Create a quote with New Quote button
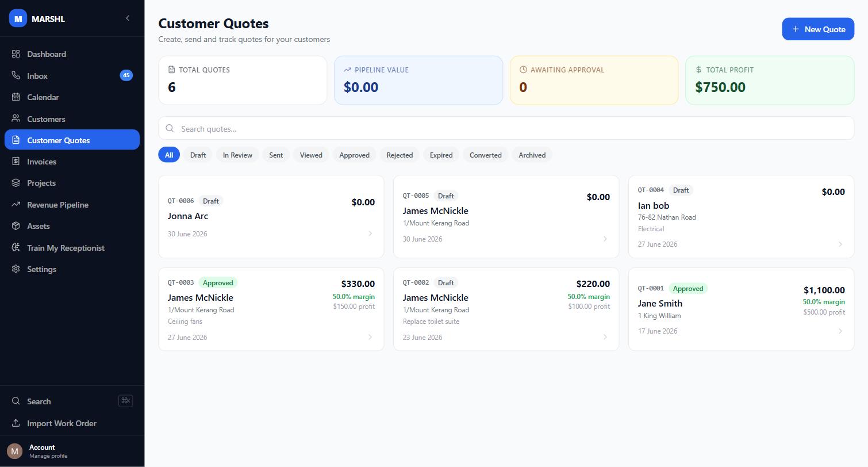 [818, 29]
